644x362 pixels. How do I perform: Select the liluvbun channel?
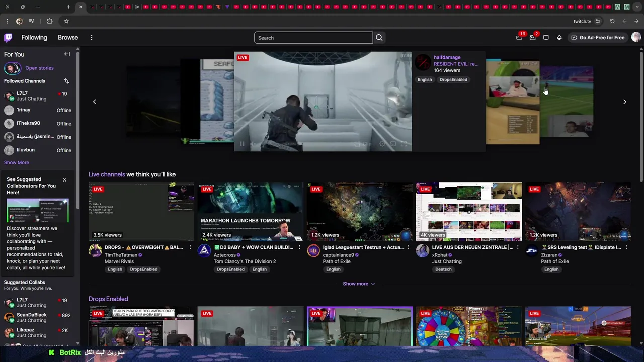(38, 150)
